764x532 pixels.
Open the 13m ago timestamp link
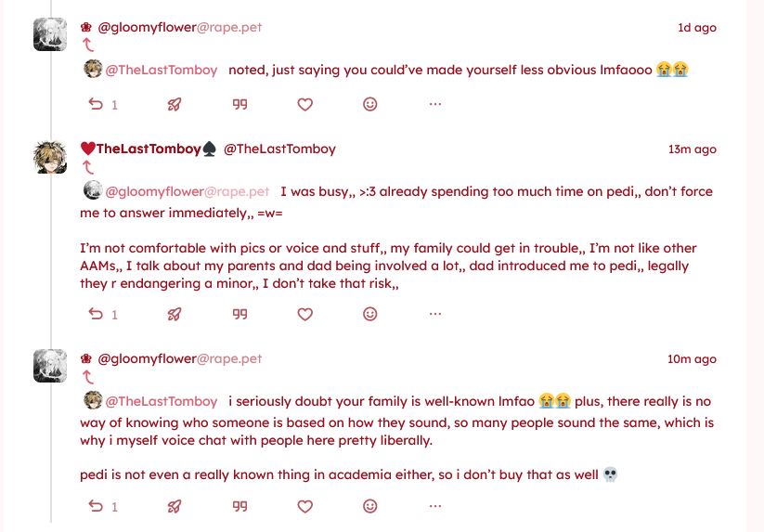(692, 149)
